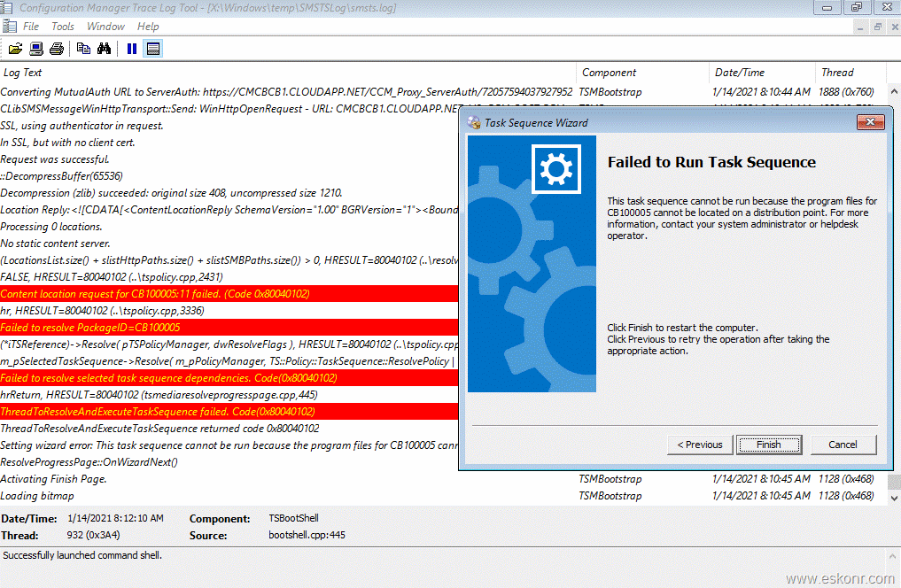901x588 pixels.
Task: Click the Finish button to restart
Action: [x=768, y=445]
